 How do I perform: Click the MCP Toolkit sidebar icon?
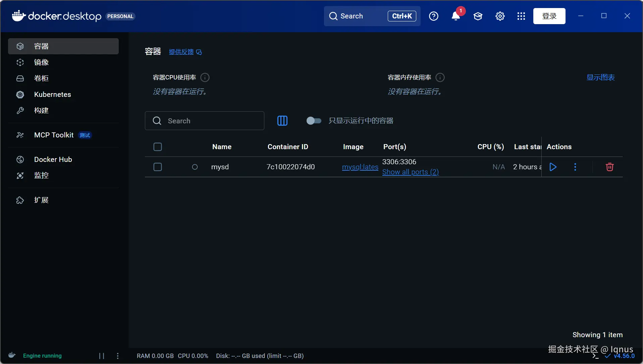click(20, 135)
